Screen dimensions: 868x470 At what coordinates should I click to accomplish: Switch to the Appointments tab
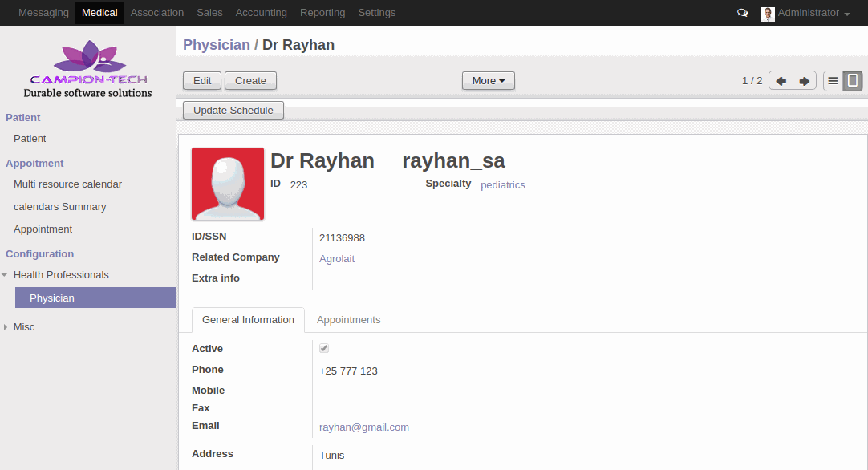(x=349, y=320)
